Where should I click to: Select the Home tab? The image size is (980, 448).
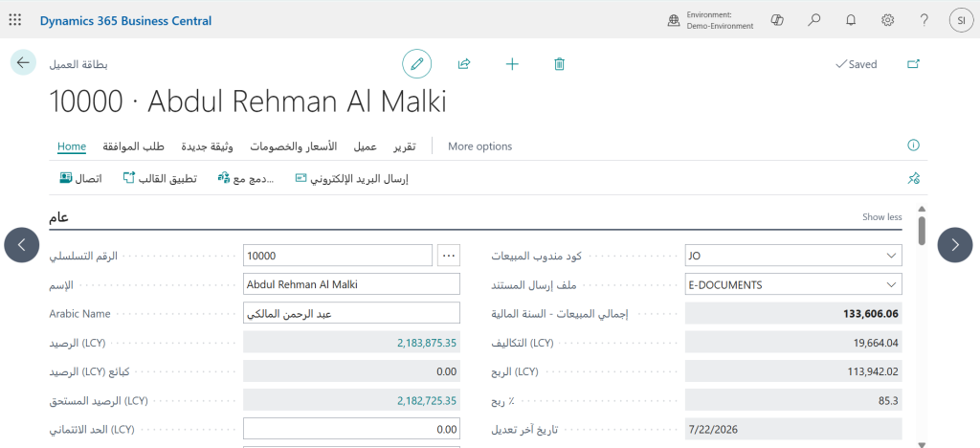(x=71, y=146)
